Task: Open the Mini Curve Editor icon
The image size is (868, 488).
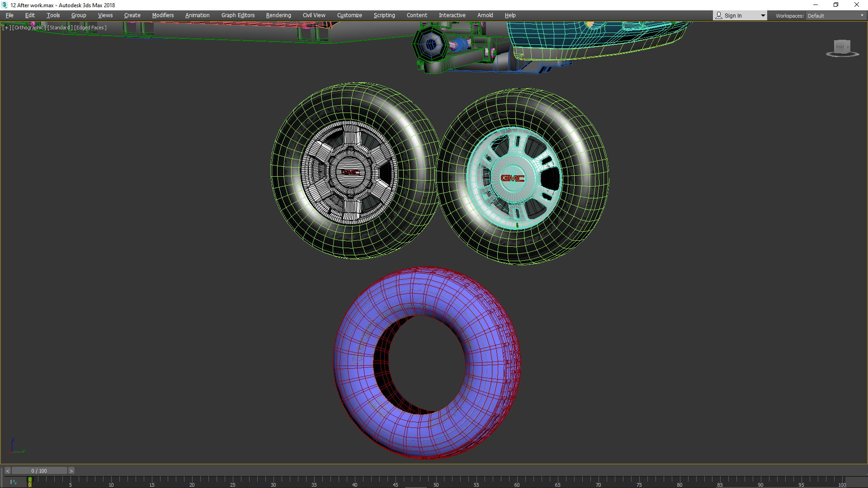Action: click(13, 482)
